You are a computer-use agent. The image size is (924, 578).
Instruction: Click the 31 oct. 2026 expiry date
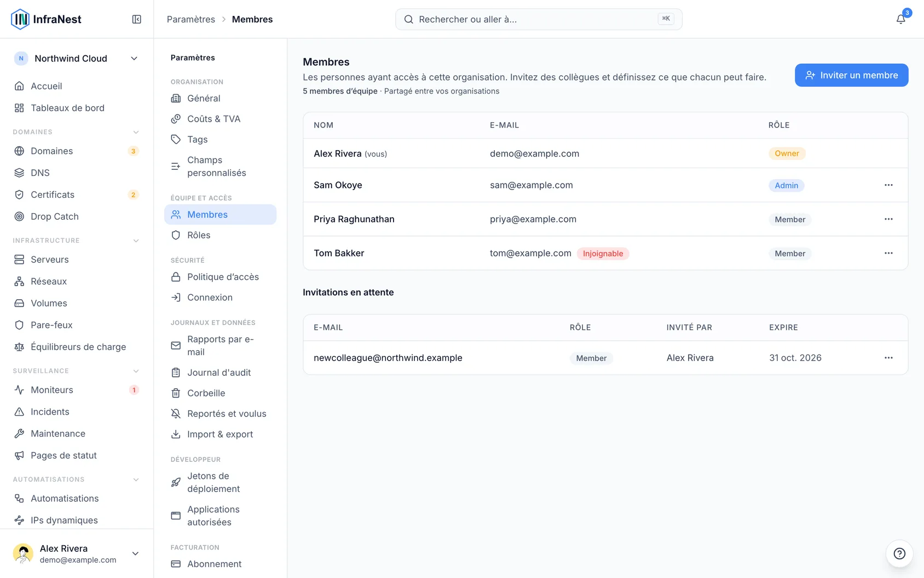point(795,358)
